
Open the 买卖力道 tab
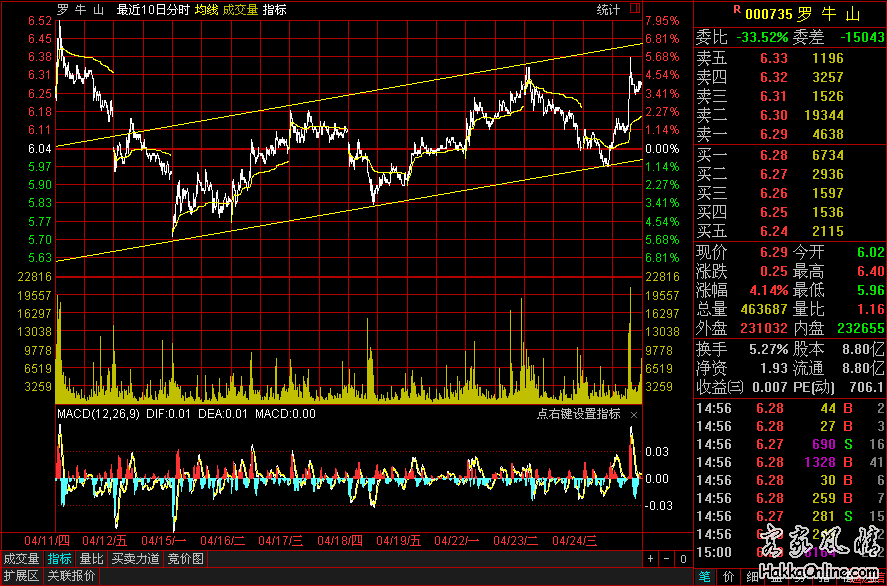(x=134, y=559)
